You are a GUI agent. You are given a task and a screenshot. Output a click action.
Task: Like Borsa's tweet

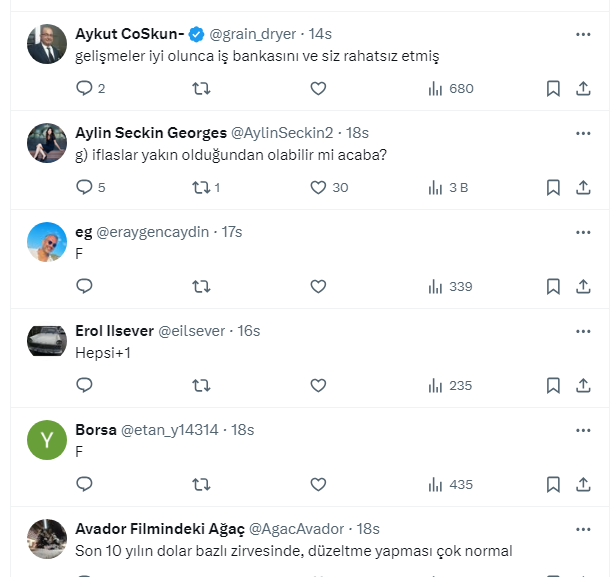coord(318,484)
